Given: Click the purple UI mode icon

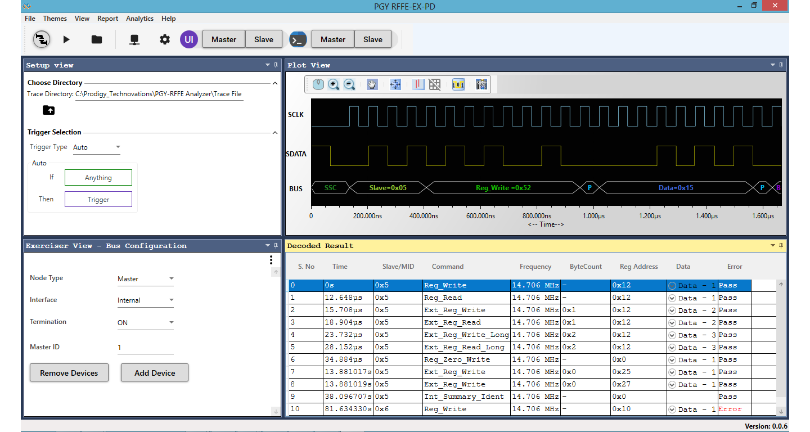Looking at the screenshot, I should pos(189,39).
